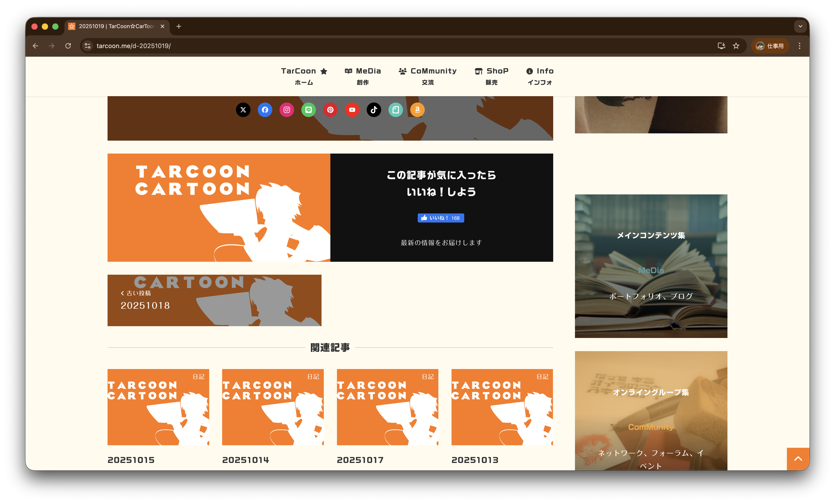The width and height of the screenshot is (835, 504).
Task: Open related article 20251015 thumbnail
Action: click(158, 407)
